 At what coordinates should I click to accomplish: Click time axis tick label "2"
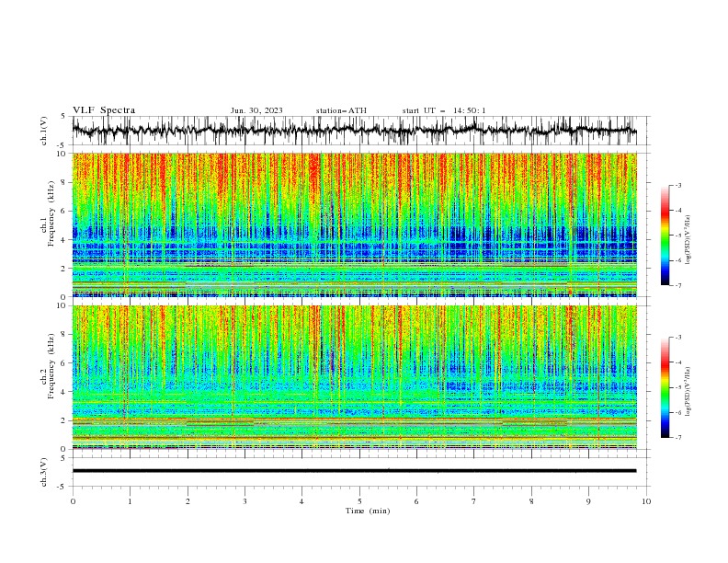(x=188, y=501)
